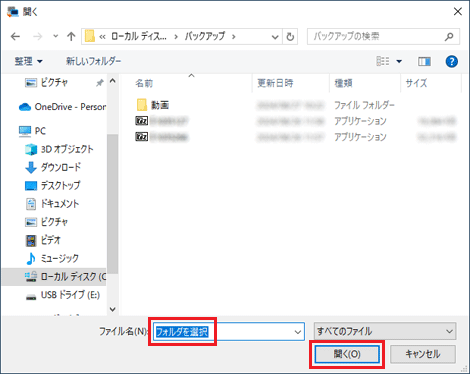Click ファイル フォルダー type cell
The height and width of the screenshot is (374, 470).
pyautogui.click(x=364, y=105)
